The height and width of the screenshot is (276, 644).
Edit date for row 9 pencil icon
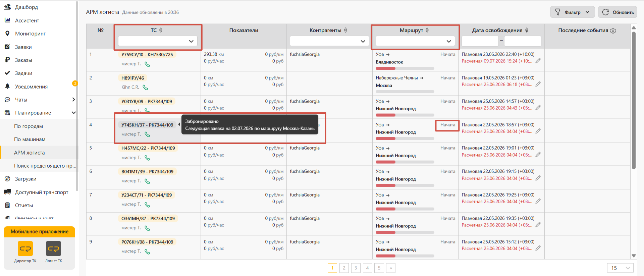pyautogui.click(x=538, y=248)
